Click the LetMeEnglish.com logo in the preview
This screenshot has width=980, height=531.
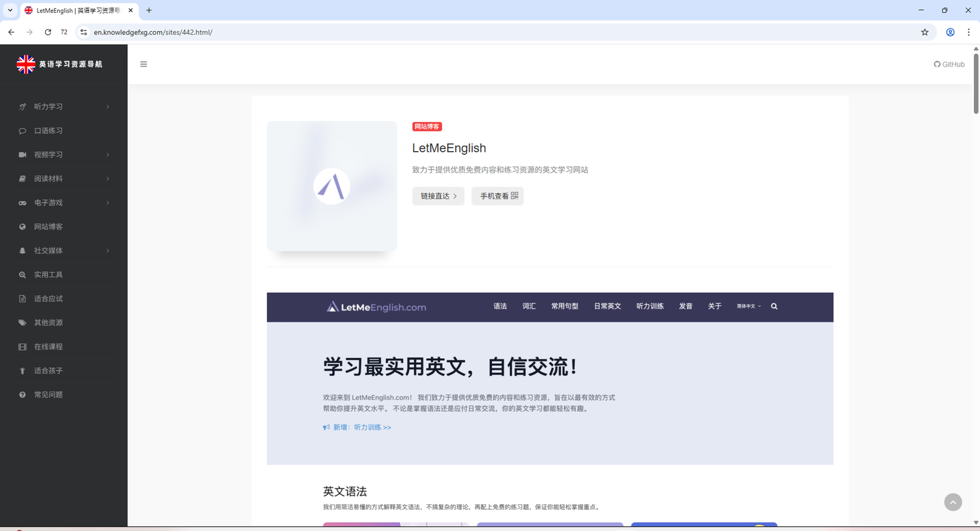click(x=376, y=307)
